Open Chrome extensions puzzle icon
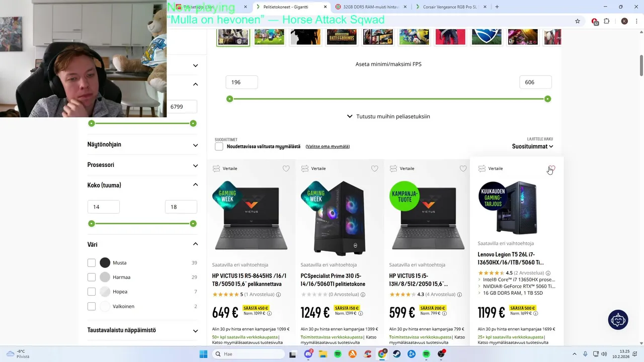Screen dimensions: 644x362 [x=607, y=21]
